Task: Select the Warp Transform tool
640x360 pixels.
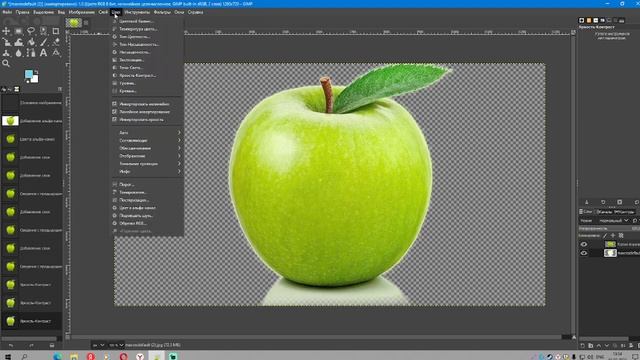Action: (18, 42)
